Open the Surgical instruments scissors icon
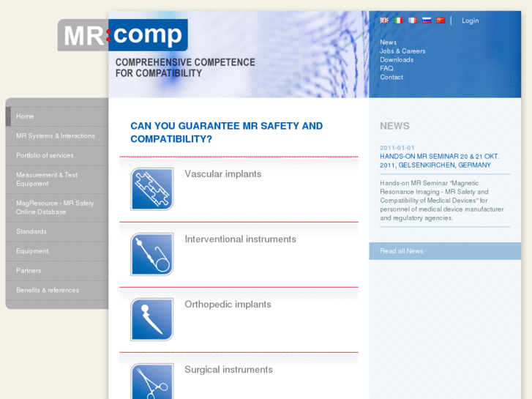This screenshot has width=532, height=399. click(152, 381)
